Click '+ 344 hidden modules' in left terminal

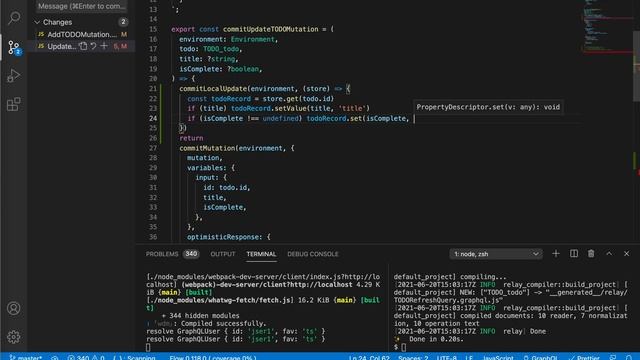pos(200,316)
